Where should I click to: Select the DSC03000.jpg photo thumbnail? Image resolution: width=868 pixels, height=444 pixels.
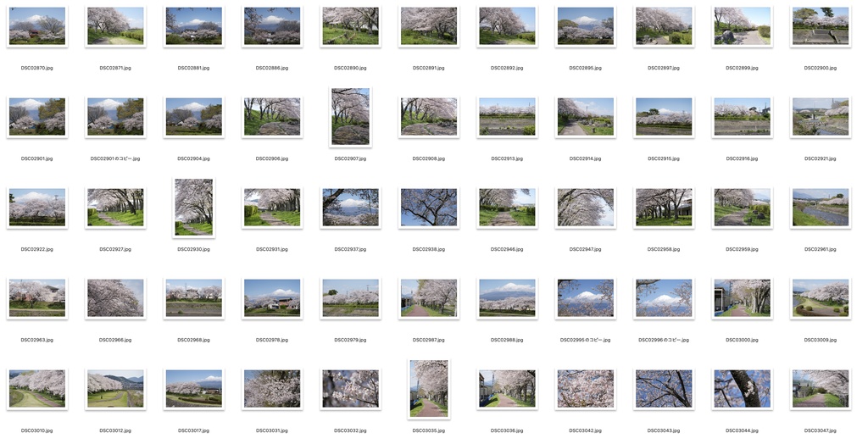pos(742,298)
